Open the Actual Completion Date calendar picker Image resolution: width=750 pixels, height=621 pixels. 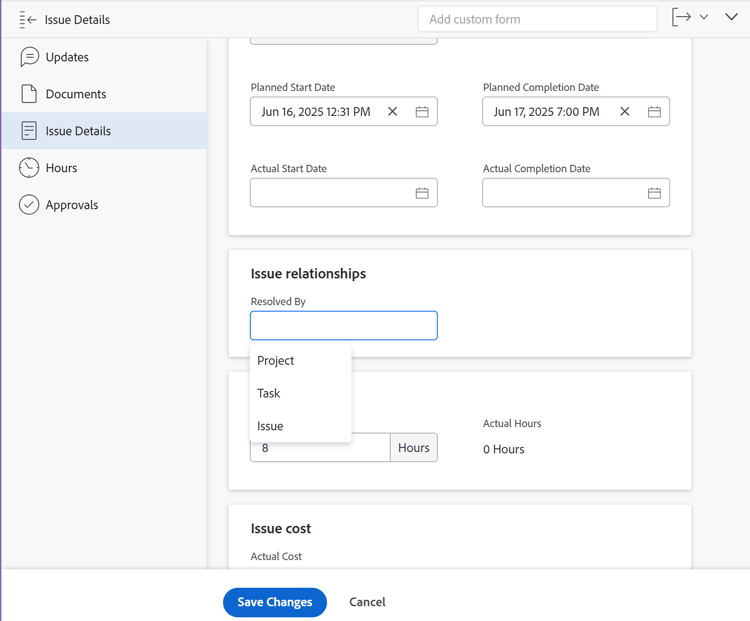pos(654,193)
